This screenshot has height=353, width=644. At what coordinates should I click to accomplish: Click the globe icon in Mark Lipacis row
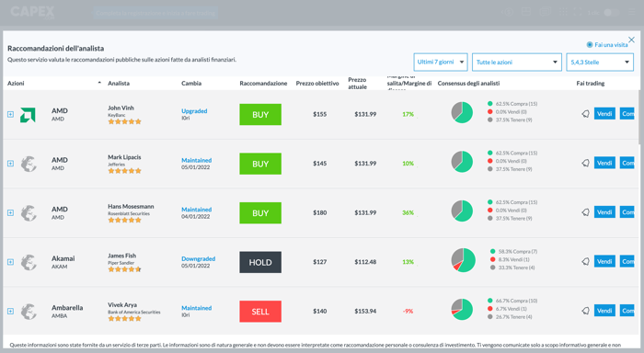pos(29,164)
